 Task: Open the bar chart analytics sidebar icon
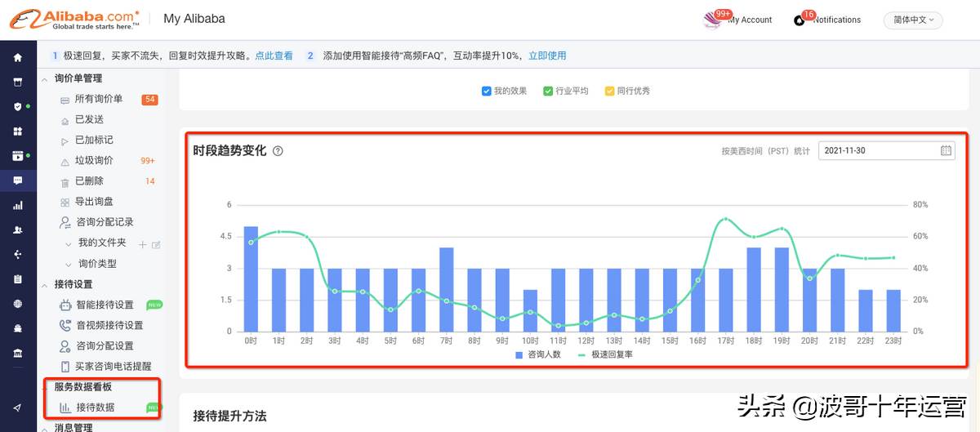pyautogui.click(x=18, y=206)
